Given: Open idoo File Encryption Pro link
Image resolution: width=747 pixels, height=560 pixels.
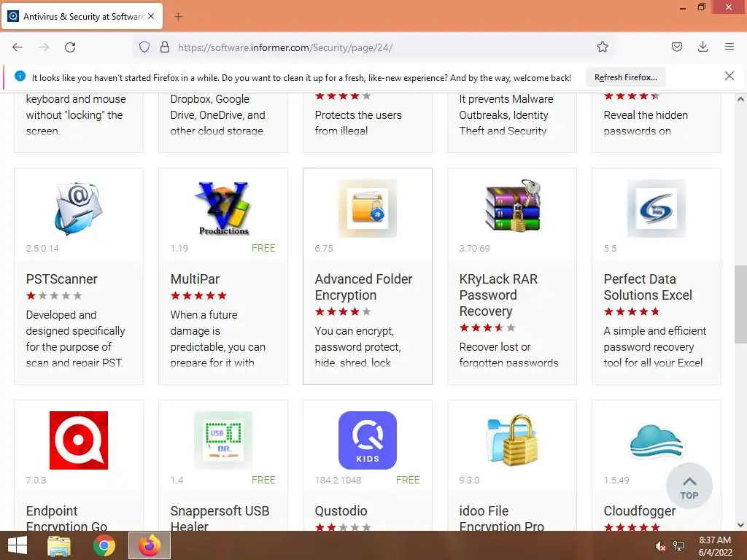Looking at the screenshot, I should [x=502, y=518].
